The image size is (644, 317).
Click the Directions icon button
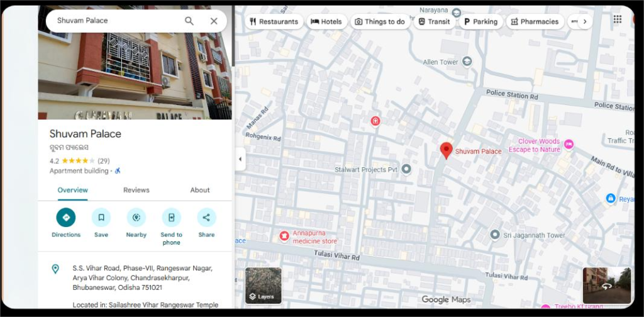tap(66, 218)
